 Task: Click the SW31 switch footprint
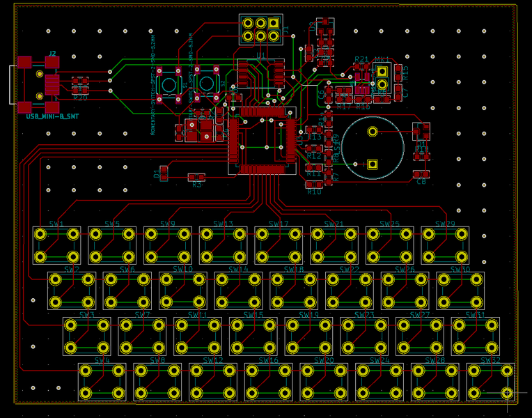(x=475, y=336)
